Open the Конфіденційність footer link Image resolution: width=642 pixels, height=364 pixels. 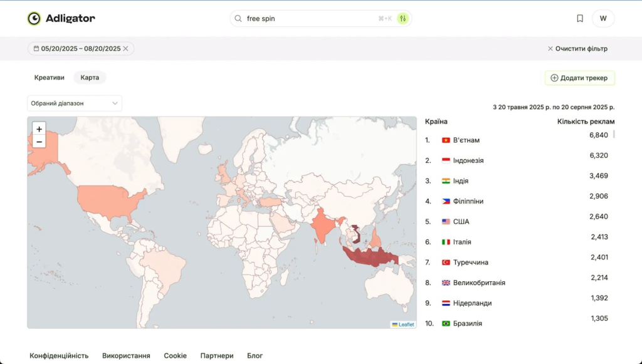tap(59, 356)
